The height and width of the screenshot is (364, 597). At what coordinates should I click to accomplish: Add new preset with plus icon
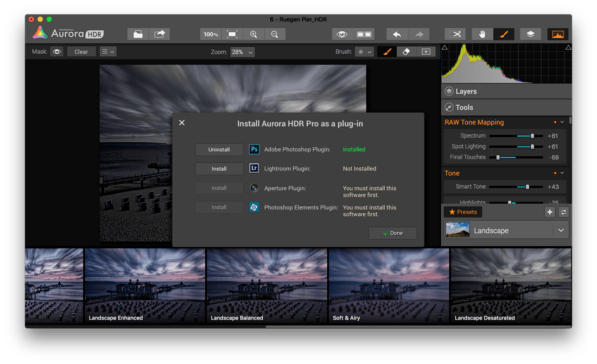pos(549,212)
